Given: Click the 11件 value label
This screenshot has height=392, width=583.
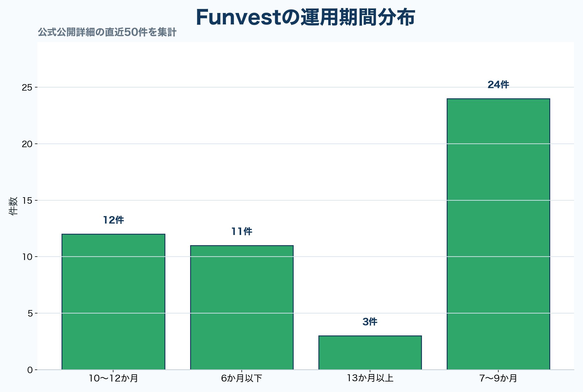Looking at the screenshot, I should (242, 232).
